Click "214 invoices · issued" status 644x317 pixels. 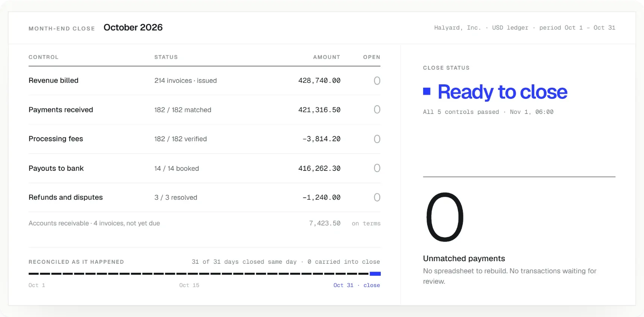coord(185,81)
